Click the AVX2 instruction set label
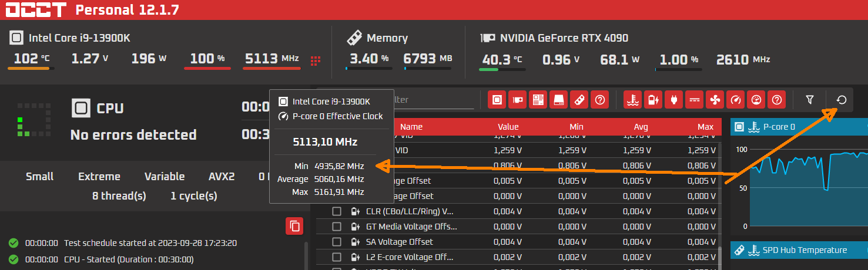Viewport: 868px width, 270px height. tap(222, 177)
